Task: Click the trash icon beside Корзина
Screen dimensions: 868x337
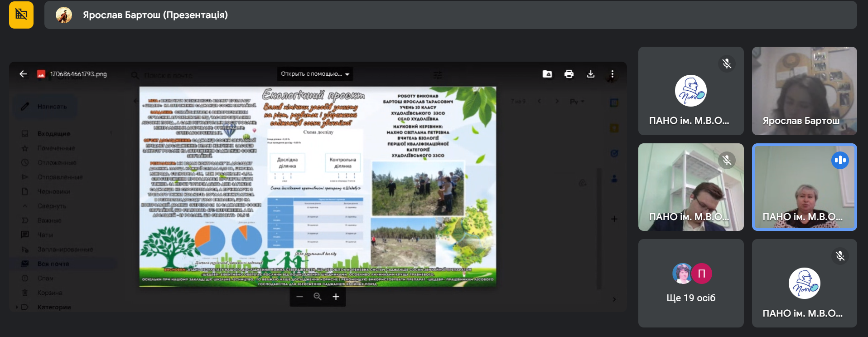Action: (25, 293)
